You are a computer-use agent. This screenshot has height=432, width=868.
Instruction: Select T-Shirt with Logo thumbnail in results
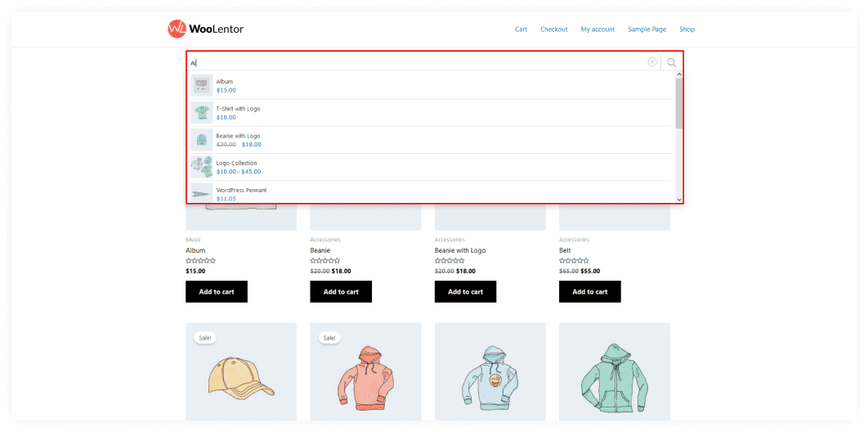point(202,112)
